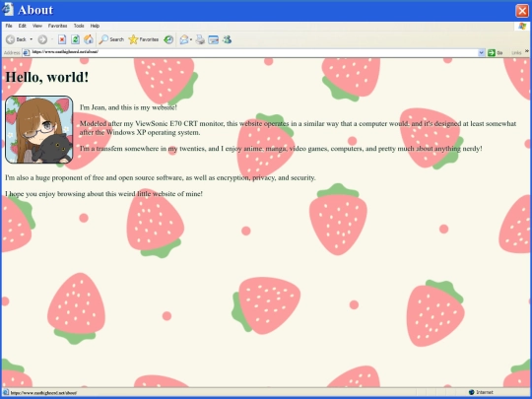Click the text "I'm a transfem somewhere in my twenties"

pos(142,149)
